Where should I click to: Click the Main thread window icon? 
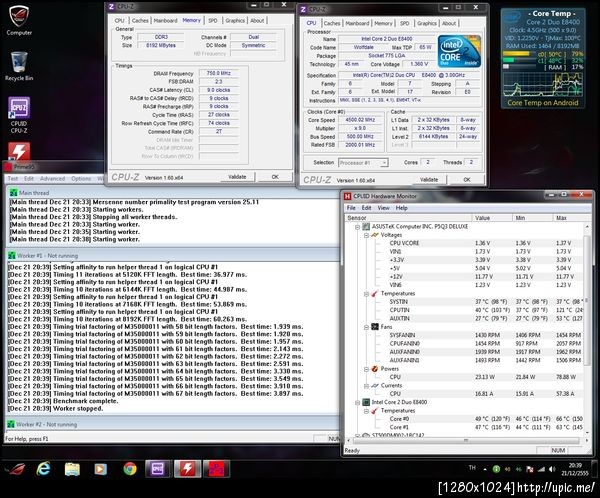click(13, 193)
